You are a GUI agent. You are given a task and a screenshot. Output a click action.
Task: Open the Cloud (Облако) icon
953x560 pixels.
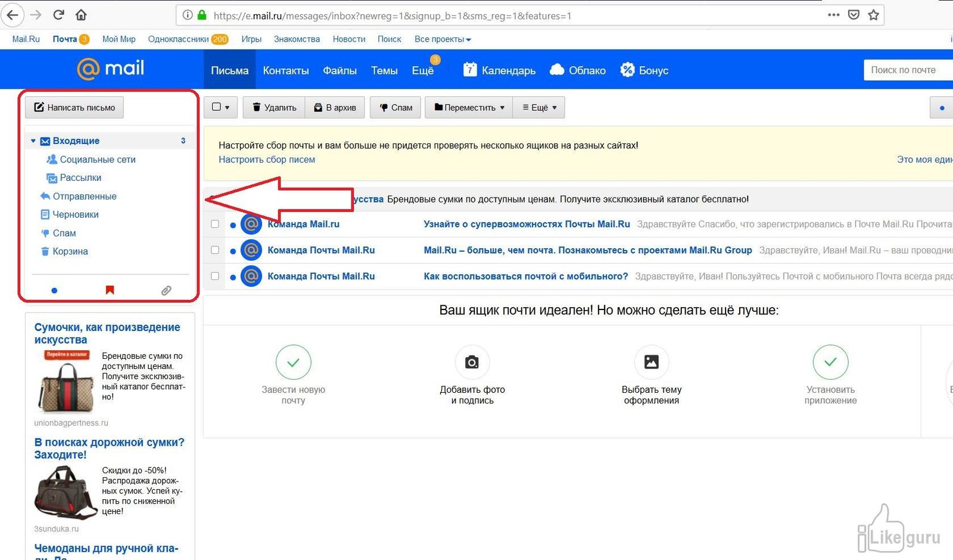coord(557,70)
